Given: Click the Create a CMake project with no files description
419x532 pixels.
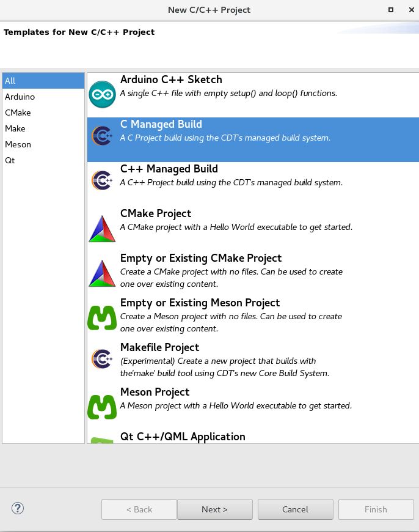Looking at the screenshot, I should click(x=231, y=278).
